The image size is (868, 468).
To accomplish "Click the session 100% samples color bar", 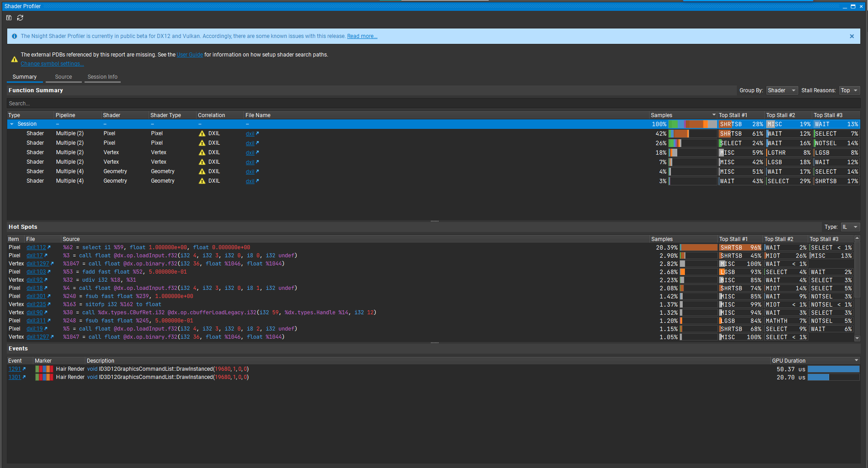I will [x=693, y=124].
